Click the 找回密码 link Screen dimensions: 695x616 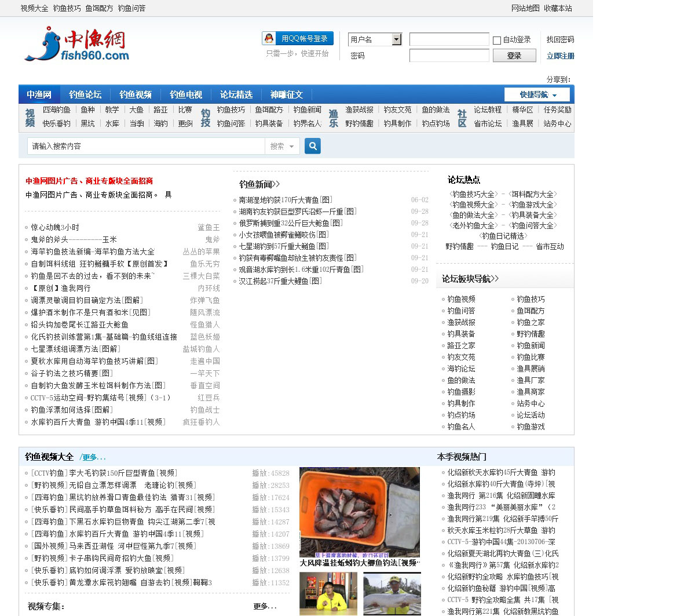(x=560, y=39)
